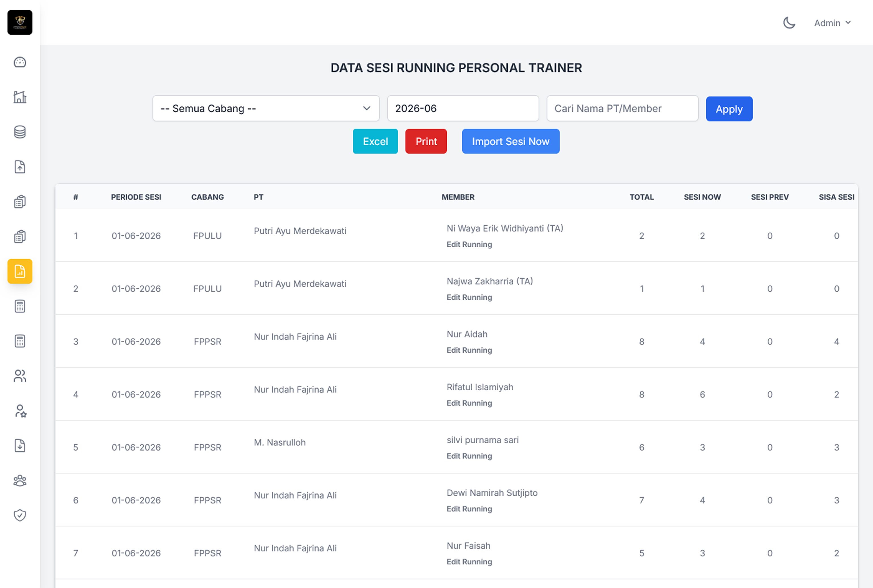This screenshot has height=588, width=873.
Task: Click Edit Running for Ni Waya Erik Widhiyanti
Action: [x=469, y=244]
